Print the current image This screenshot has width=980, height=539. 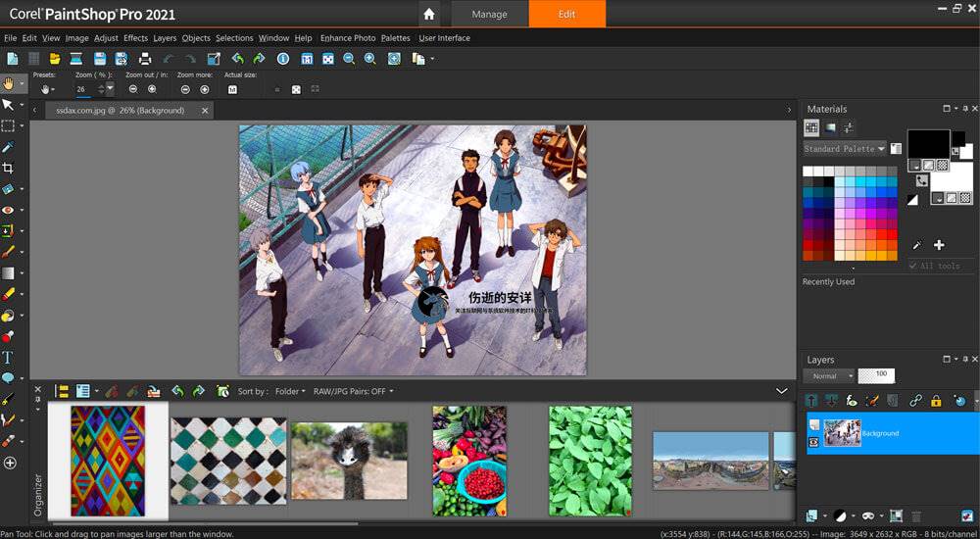[145, 59]
